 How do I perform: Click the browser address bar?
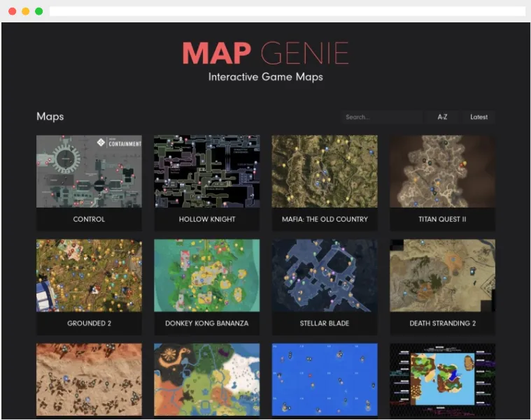coord(287,11)
